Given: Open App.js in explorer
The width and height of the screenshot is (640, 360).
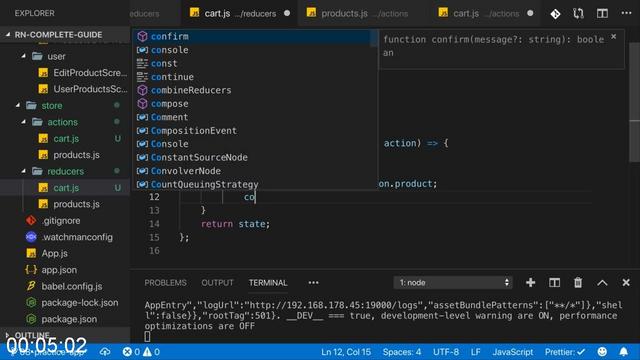Looking at the screenshot, I should pos(65,253).
